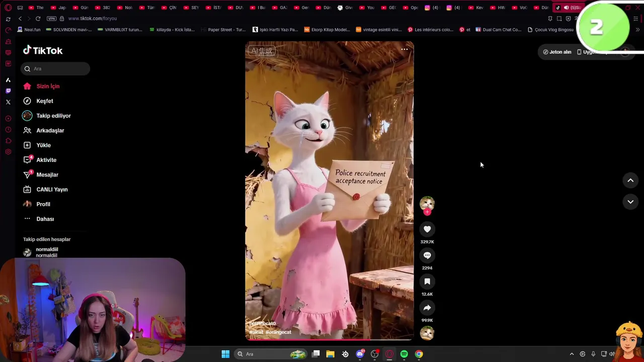Open the Profil page
644x362 pixels.
click(37, 204)
